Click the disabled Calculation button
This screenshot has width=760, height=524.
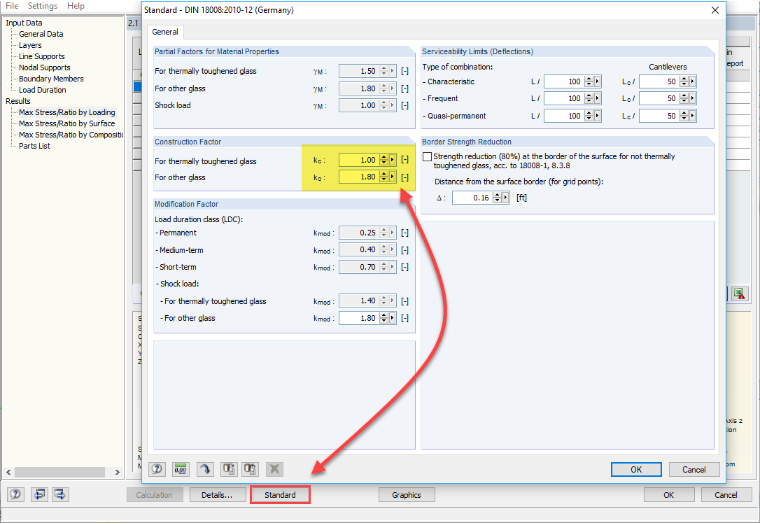154,495
